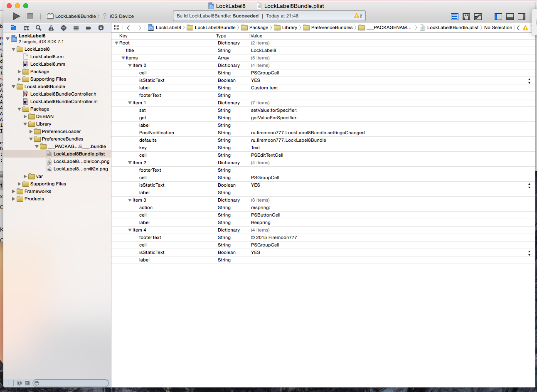Expand the var folder in navigator
This screenshot has width=537, height=392.
(25, 176)
